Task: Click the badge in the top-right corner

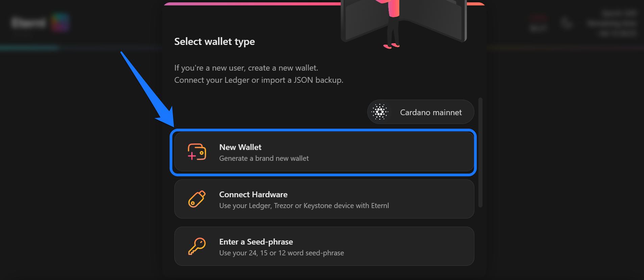Action: click(x=539, y=21)
